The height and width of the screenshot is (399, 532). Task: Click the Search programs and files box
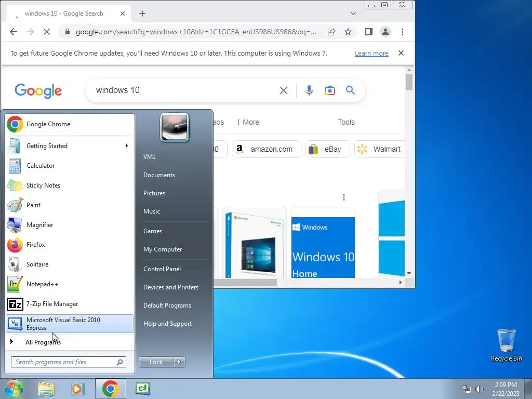click(x=69, y=362)
